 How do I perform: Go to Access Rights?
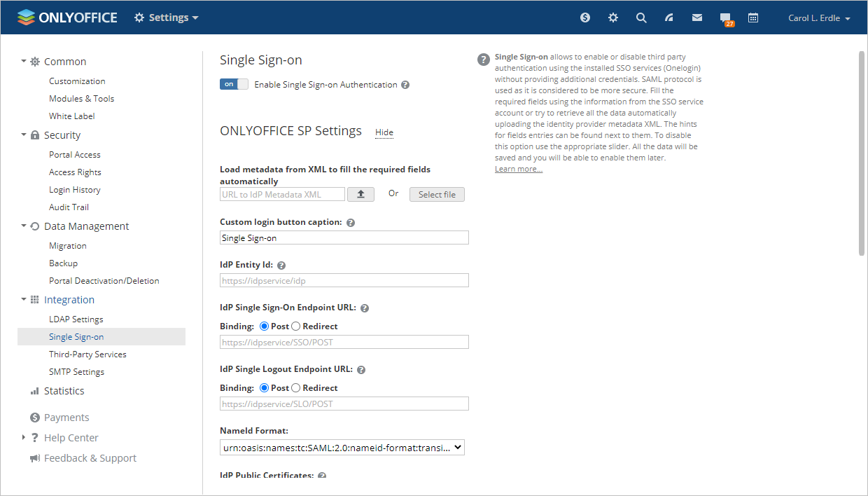pyautogui.click(x=75, y=172)
